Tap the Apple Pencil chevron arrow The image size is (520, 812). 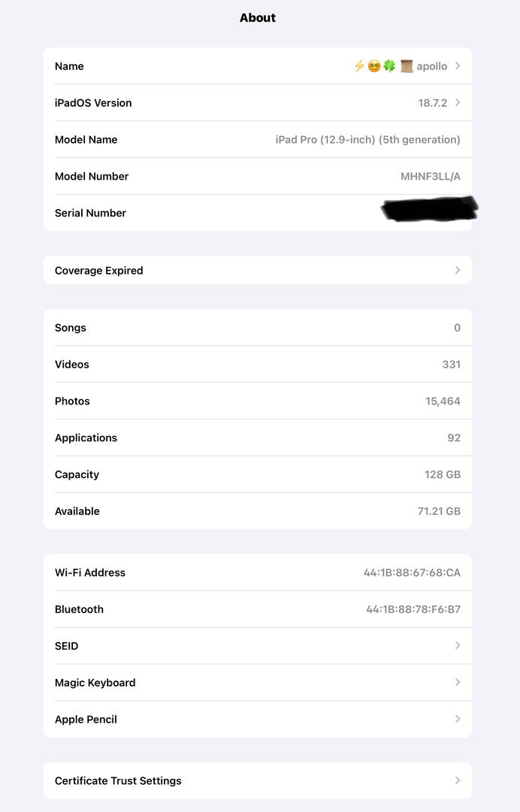click(x=458, y=720)
